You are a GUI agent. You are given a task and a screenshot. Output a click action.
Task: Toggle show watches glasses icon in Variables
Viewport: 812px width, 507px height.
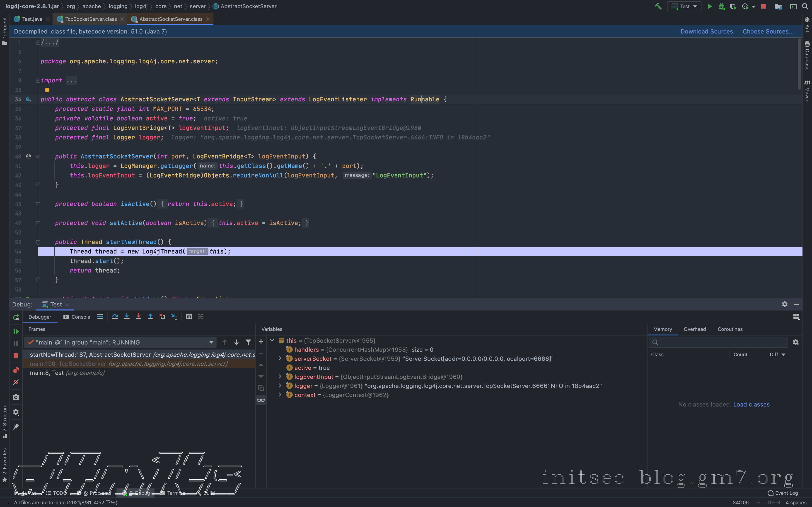click(261, 400)
